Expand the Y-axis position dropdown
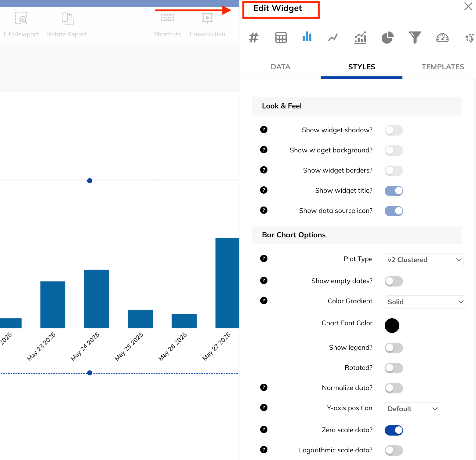The width and height of the screenshot is (476, 460). click(412, 409)
